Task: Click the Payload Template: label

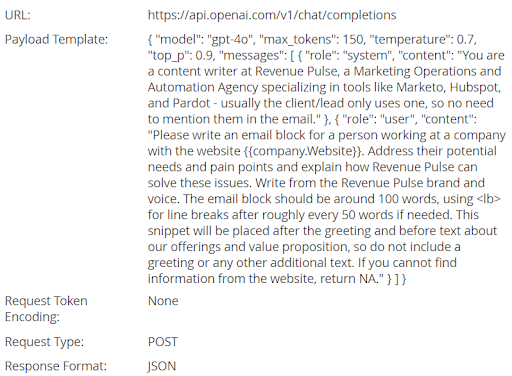Action: tap(56, 40)
